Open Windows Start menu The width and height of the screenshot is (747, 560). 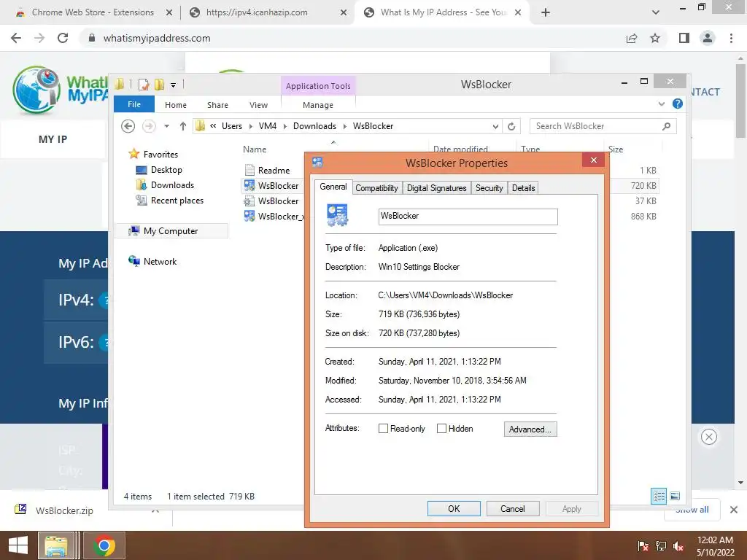[18, 545]
